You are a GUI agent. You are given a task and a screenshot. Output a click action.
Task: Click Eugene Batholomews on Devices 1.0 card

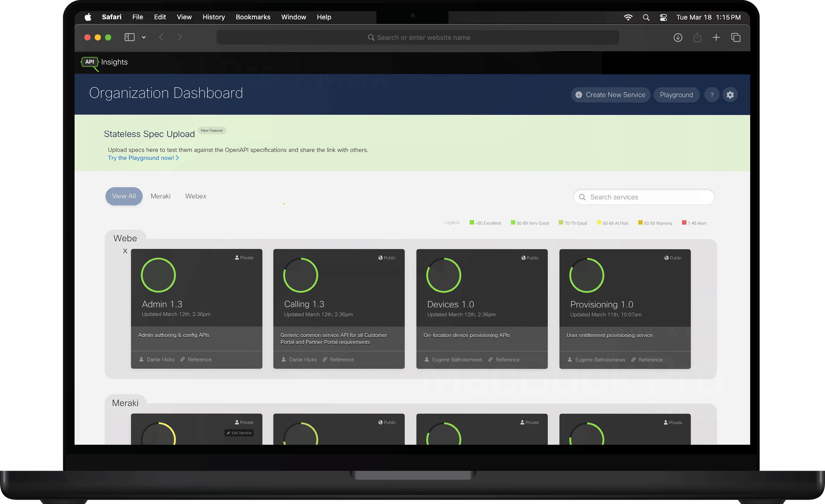[x=453, y=360]
